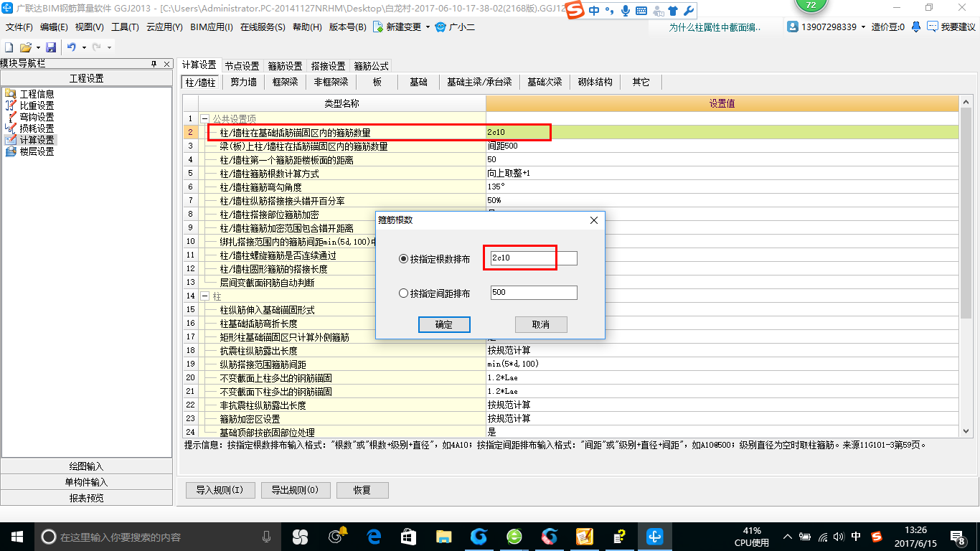This screenshot has height=551, width=980.
Task: Open the 在线服务(S) menu
Action: [263, 27]
